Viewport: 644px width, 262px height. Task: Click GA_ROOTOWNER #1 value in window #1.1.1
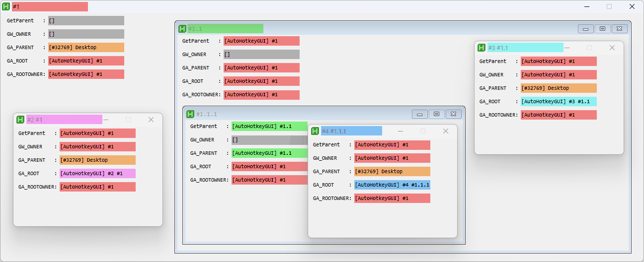click(x=270, y=180)
